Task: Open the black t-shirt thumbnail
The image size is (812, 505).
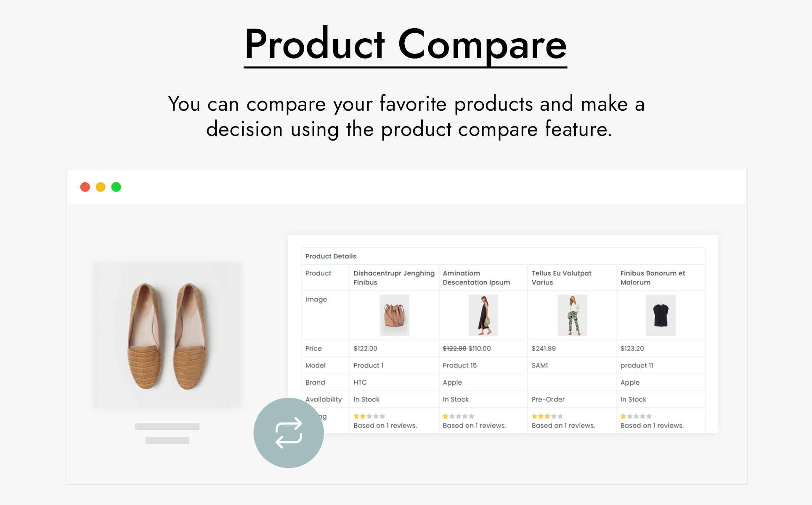Action: point(661,315)
